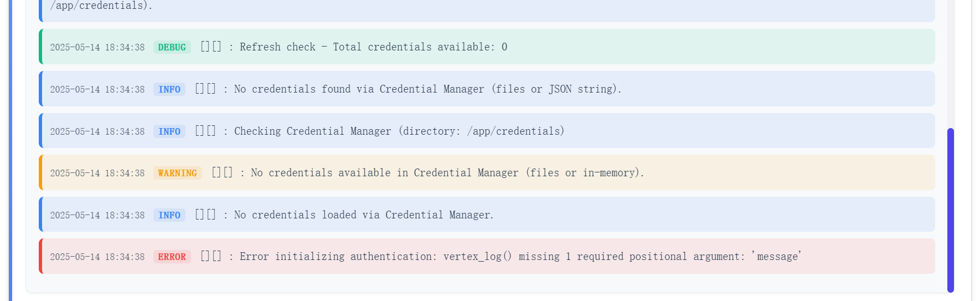
Task: Click the orange WARNING level badge
Action: coord(177,173)
